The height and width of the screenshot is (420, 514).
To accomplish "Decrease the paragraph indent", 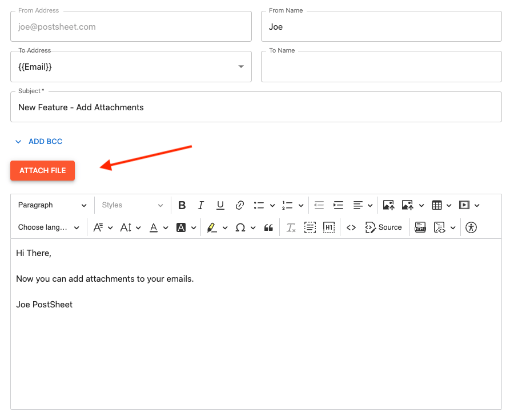I will [x=319, y=205].
